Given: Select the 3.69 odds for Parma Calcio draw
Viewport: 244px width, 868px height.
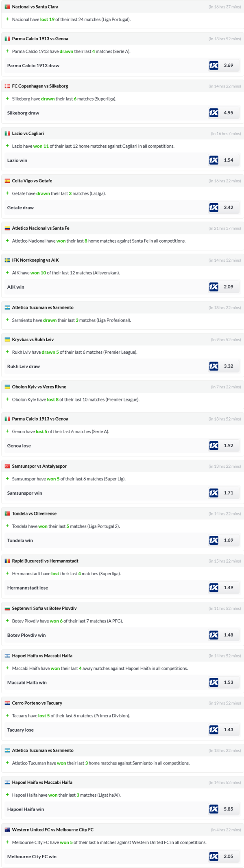Looking at the screenshot, I should [x=229, y=65].
